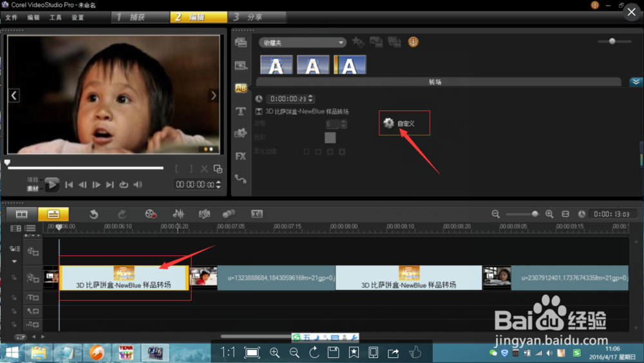Open the 编辑 menu
Image resolution: width=644 pixels, height=363 pixels.
[33, 17]
